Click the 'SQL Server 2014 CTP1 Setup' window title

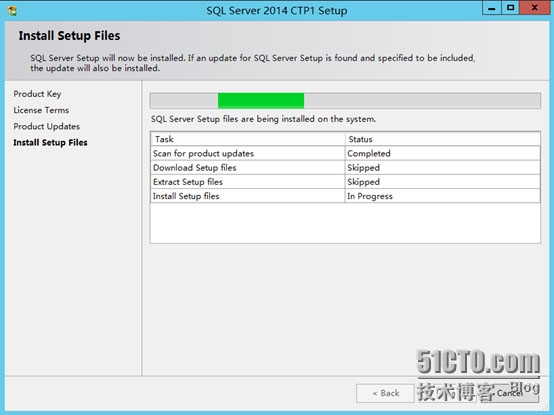pos(277,11)
